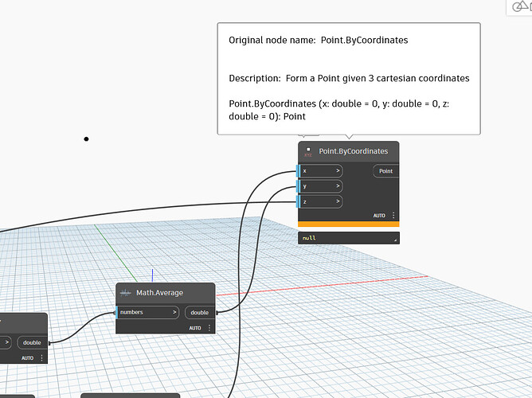Click the Point output port
The height and width of the screenshot is (398, 532).
pyautogui.click(x=385, y=171)
